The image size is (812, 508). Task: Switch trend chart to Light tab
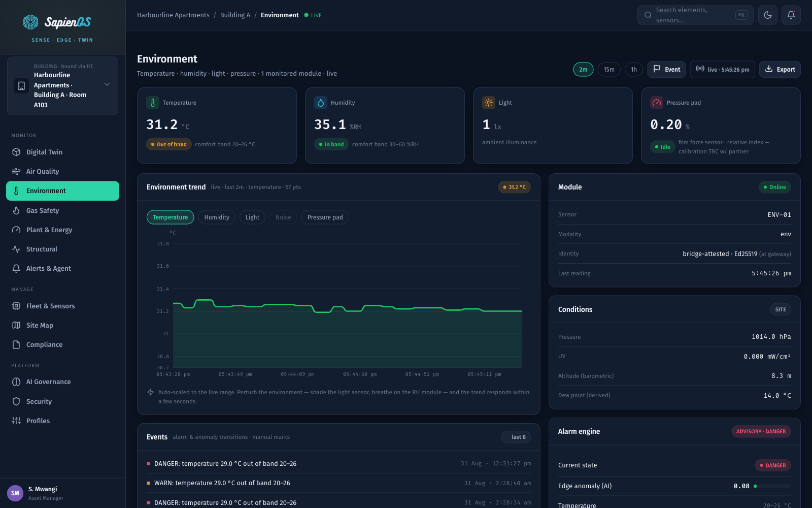252,217
